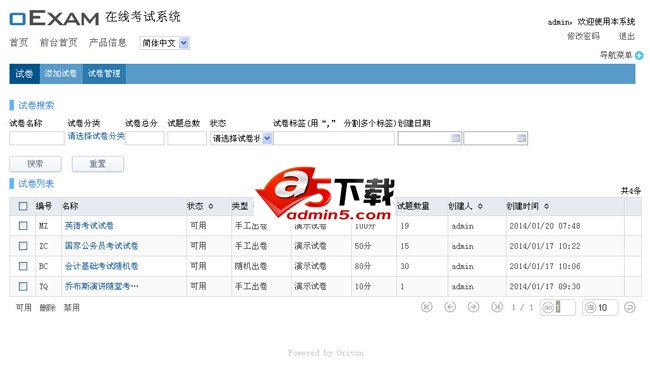Image resolution: width=650 pixels, height=389 pixels.
Task: Switch to 试卷管理 tab
Action: (104, 74)
